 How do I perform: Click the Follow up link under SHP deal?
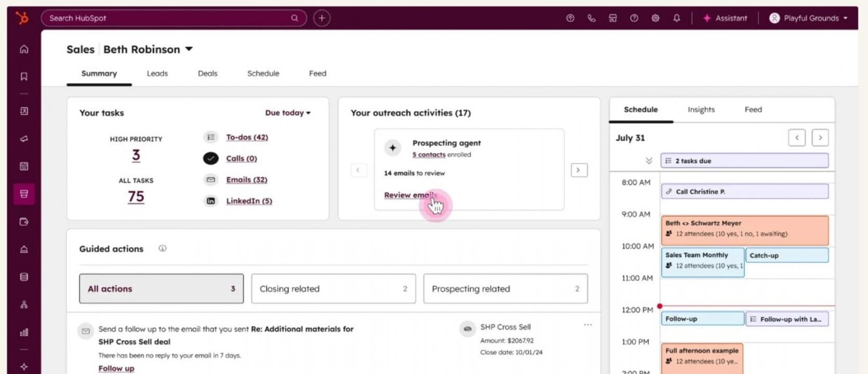pos(116,368)
